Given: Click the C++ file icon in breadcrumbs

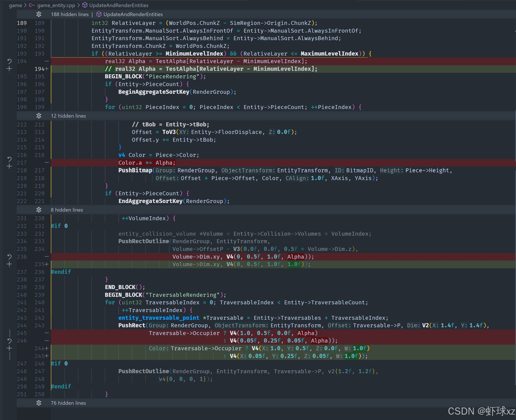Looking at the screenshot, I should point(32,5).
